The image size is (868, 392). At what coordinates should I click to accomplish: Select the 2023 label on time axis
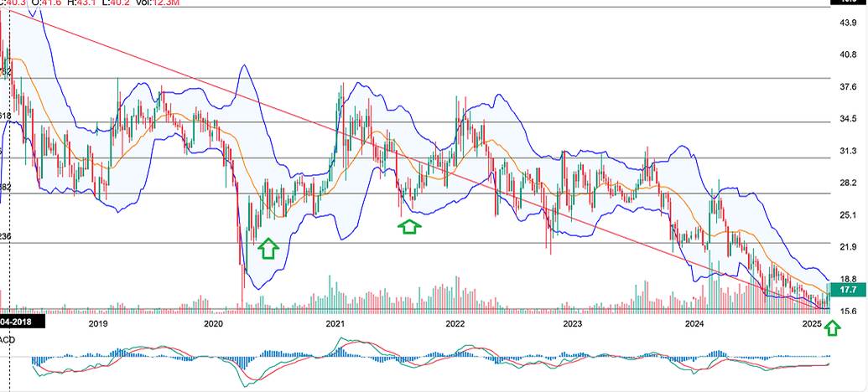pos(574,322)
